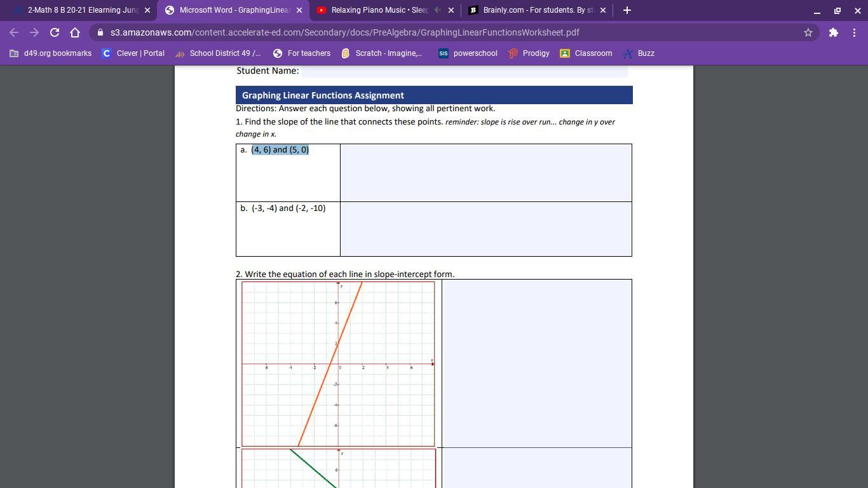The image size is (868, 488).
Task: Open the Scratch - Imagine bookmark
Action: point(382,53)
